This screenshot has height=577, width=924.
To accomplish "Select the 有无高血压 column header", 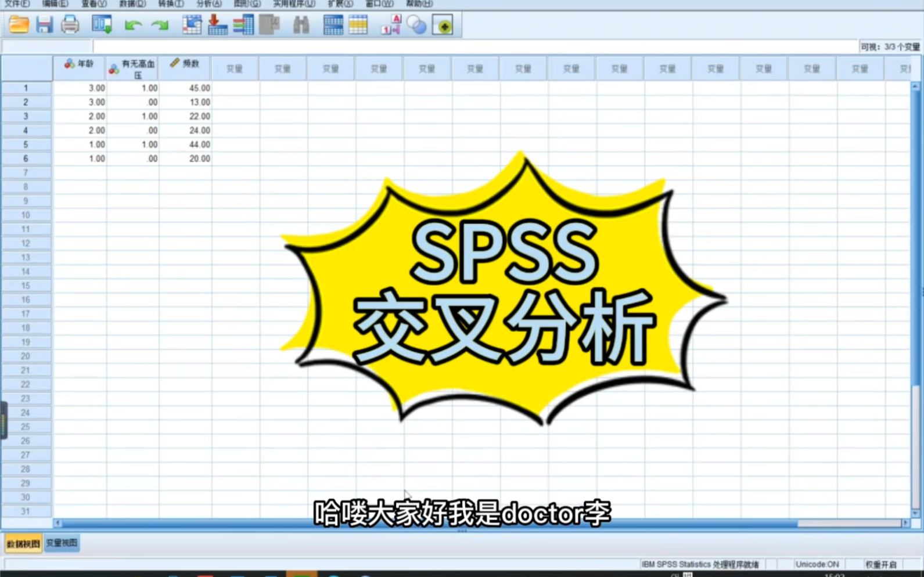I will point(132,68).
